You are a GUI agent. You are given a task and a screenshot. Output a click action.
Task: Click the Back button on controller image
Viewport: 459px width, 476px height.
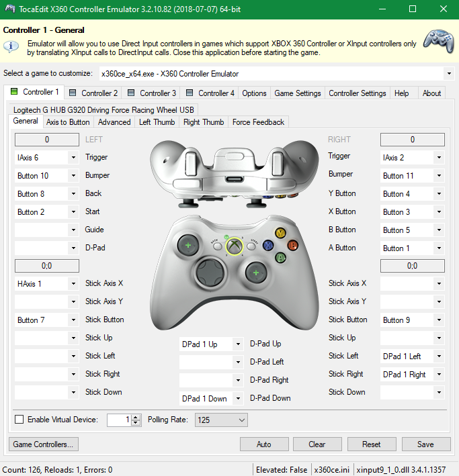pyautogui.click(x=217, y=245)
